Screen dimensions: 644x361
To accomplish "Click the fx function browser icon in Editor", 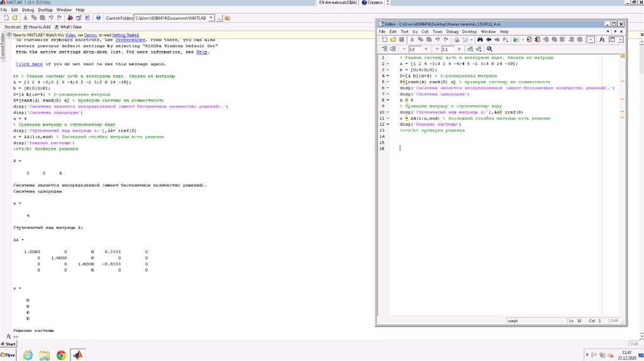I will pos(602,40).
